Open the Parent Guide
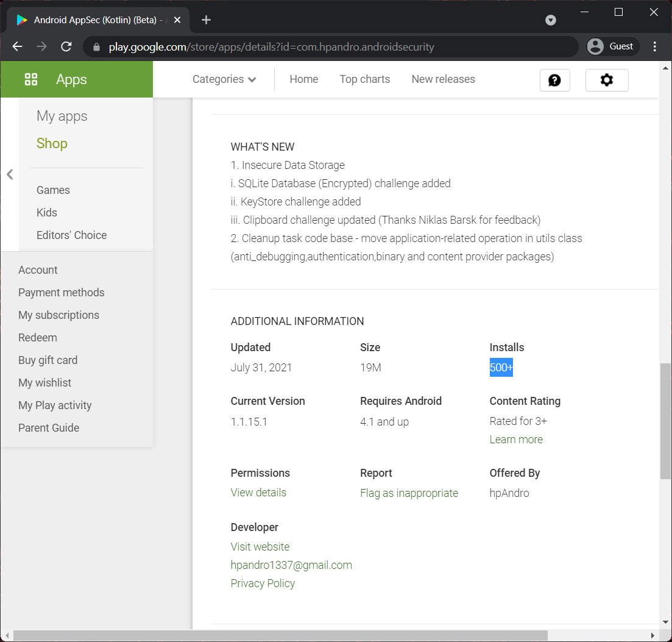Image resolution: width=672 pixels, height=642 pixels. [x=48, y=428]
